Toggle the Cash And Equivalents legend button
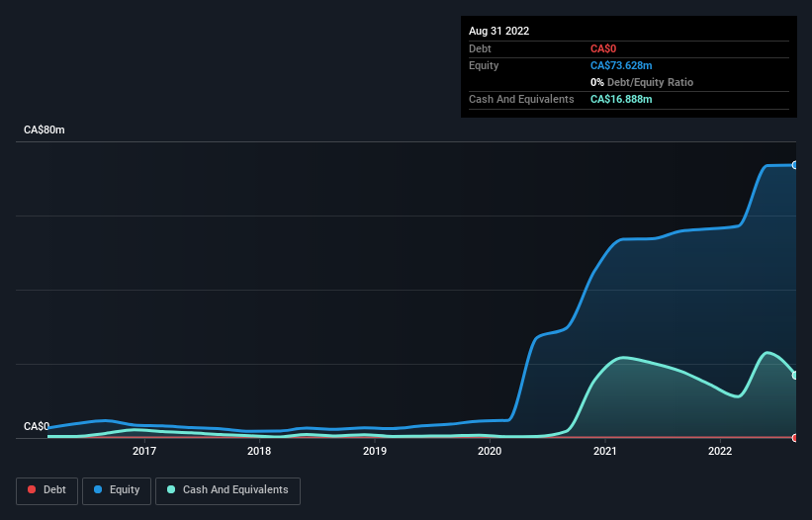This screenshot has height=520, width=812. tap(227, 490)
